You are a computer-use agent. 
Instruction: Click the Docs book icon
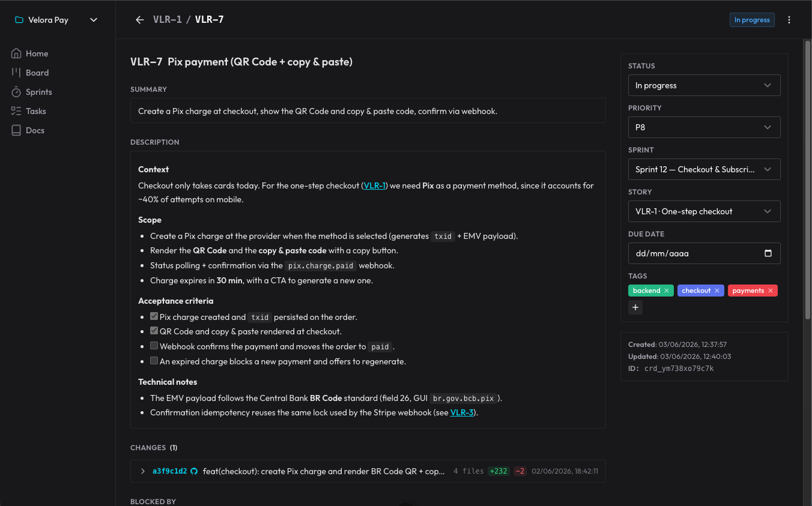coord(16,130)
